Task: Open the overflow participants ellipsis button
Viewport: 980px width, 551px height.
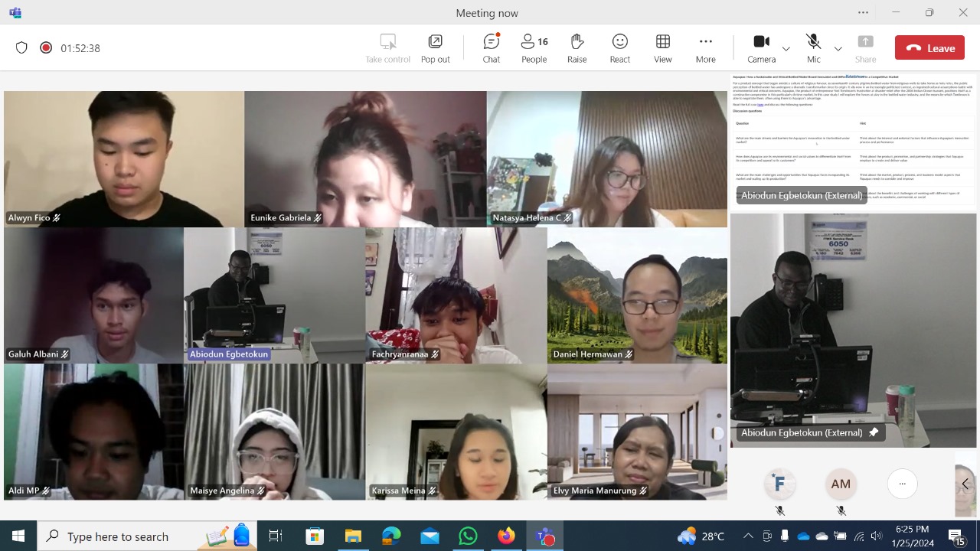Action: 902,484
